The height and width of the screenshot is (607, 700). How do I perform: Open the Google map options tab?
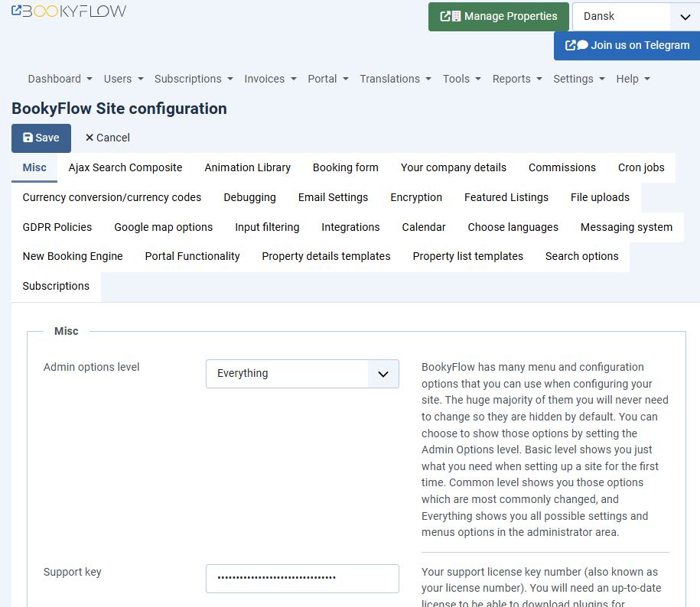coord(164,228)
